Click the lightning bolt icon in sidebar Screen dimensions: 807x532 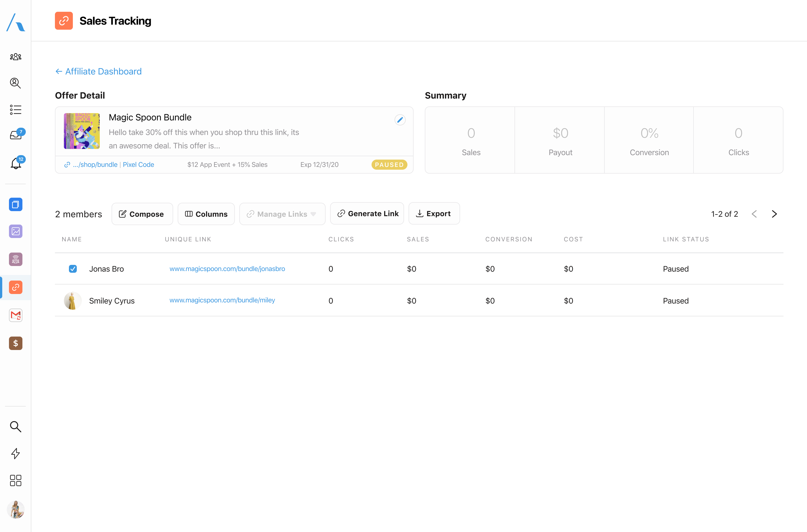pyautogui.click(x=16, y=453)
